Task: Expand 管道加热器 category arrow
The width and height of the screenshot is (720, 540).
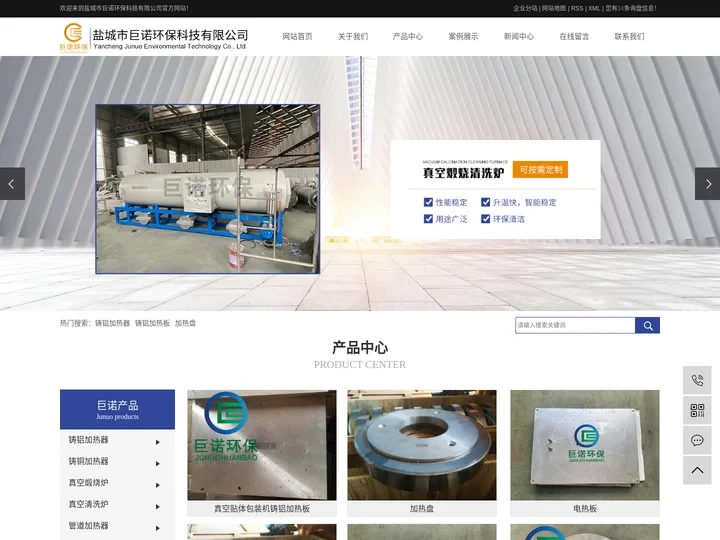Action: (x=158, y=528)
